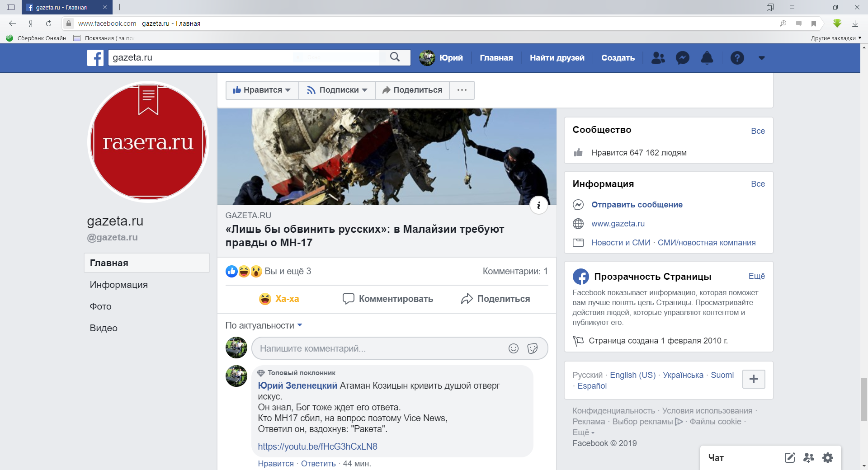This screenshot has height=470, width=868.
Task: Open quick help question mark
Action: pyautogui.click(x=737, y=58)
